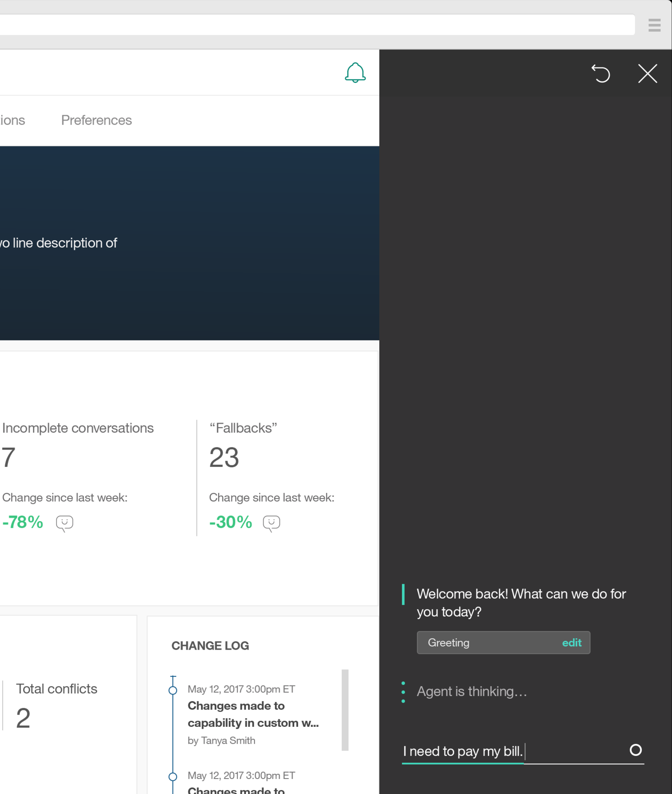
Task: Open the notifications bell icon
Action: point(355,73)
